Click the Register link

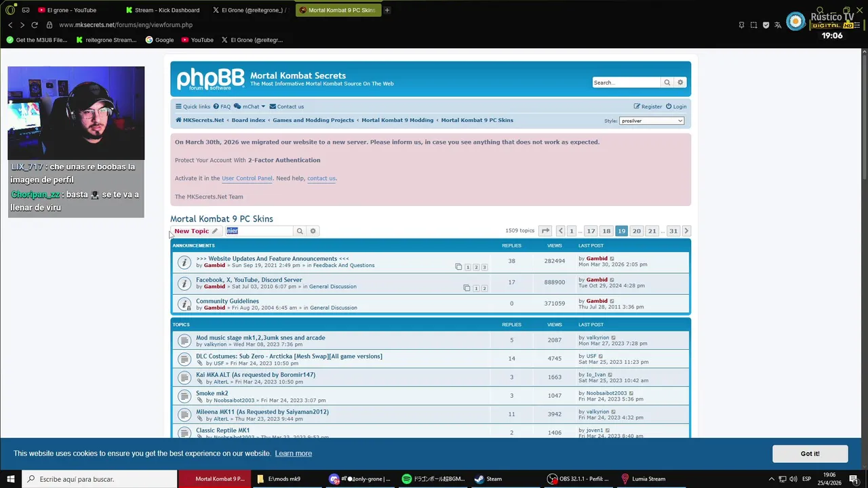pos(648,106)
